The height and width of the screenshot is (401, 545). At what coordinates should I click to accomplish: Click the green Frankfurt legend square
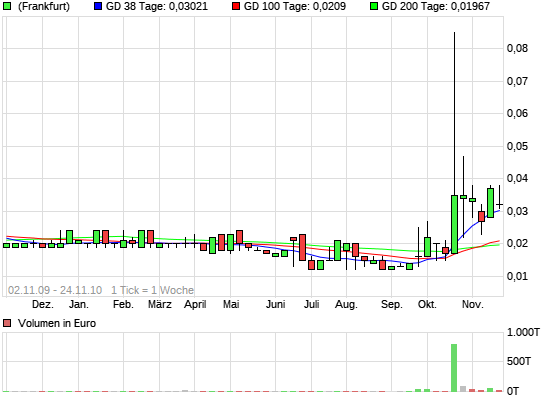[x=7, y=6]
